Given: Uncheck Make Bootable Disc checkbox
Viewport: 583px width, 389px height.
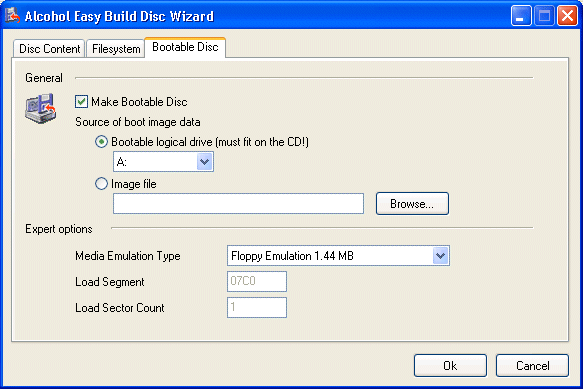Looking at the screenshot, I should [x=81, y=102].
